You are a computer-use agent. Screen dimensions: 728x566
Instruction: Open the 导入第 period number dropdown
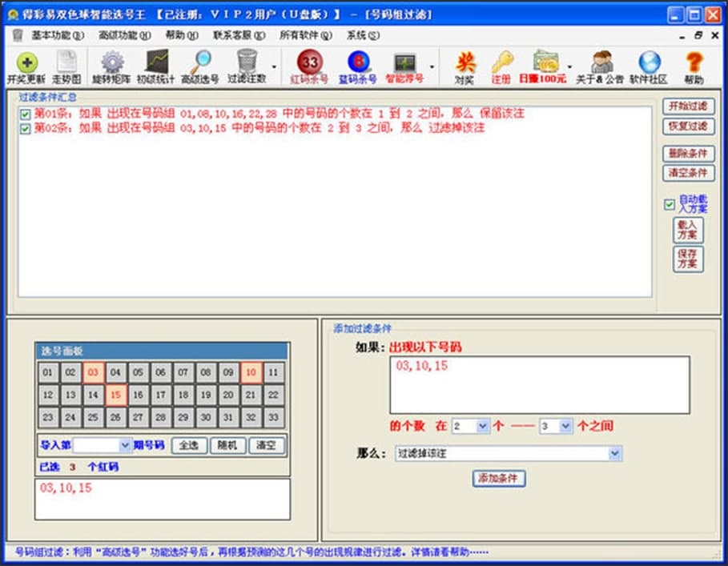tap(125, 444)
